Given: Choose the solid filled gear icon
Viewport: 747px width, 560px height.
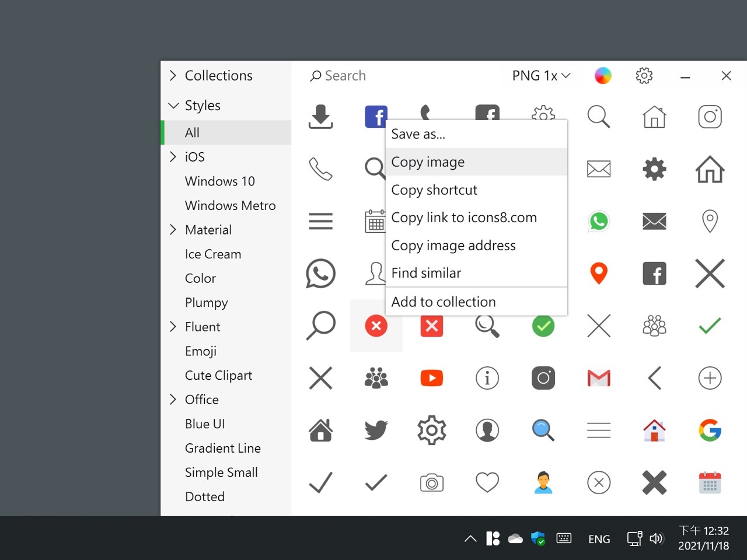Looking at the screenshot, I should 654,169.
